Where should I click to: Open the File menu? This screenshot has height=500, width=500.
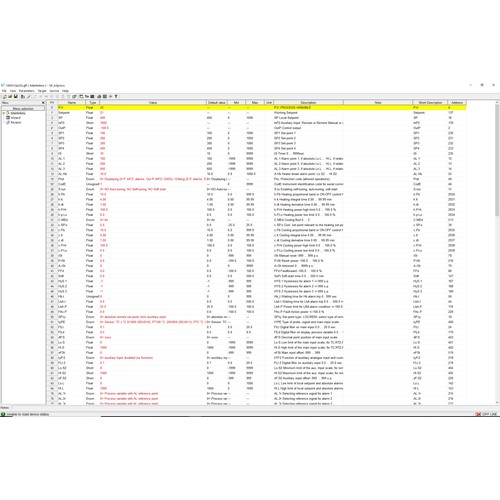tap(4, 91)
